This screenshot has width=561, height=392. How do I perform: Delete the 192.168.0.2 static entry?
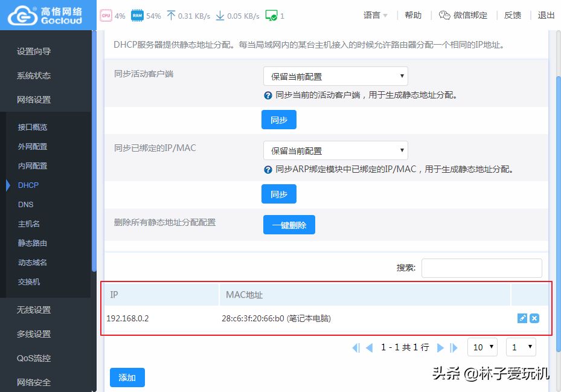coord(534,318)
